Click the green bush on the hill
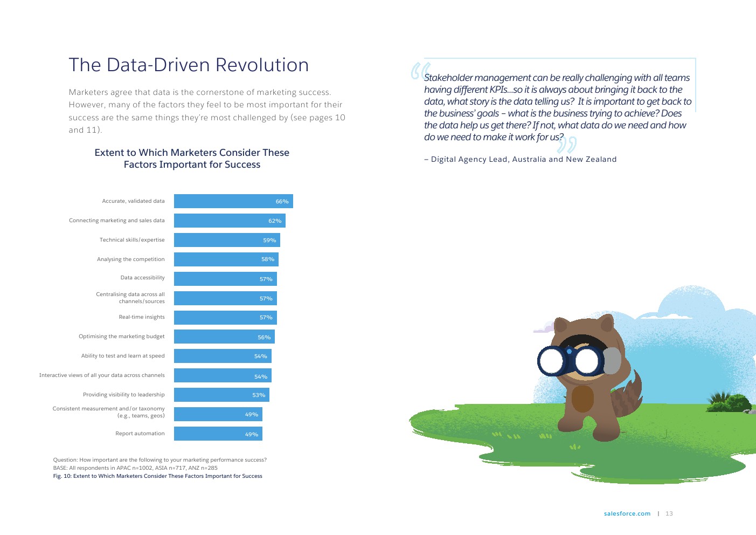 click(729, 402)
